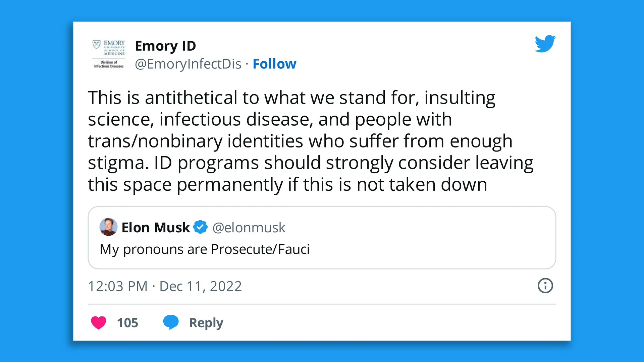Open Reply to respond to the tweet

(206, 322)
